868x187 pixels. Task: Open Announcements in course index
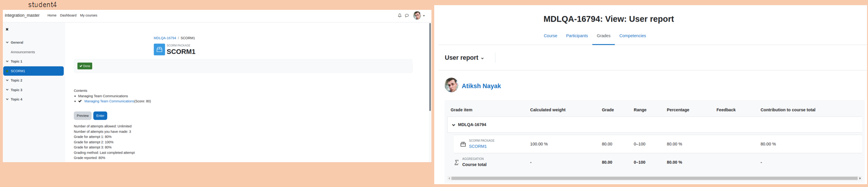point(23,52)
